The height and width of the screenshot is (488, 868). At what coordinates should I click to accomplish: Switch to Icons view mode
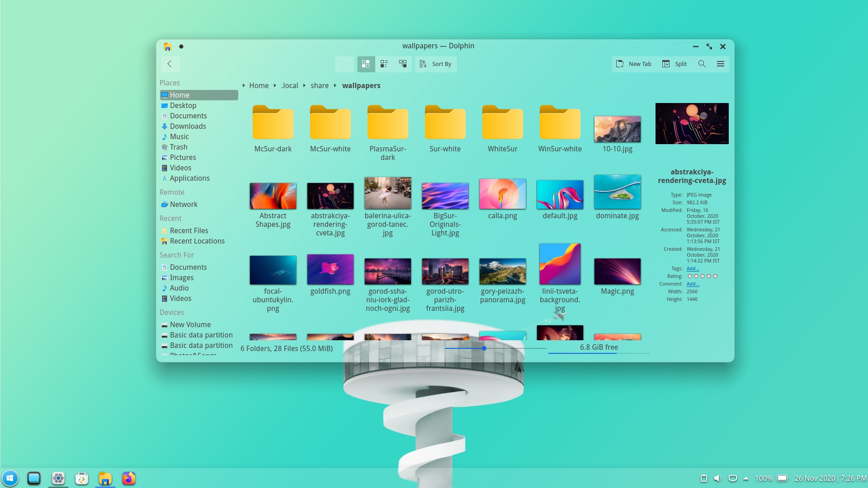[x=366, y=64]
